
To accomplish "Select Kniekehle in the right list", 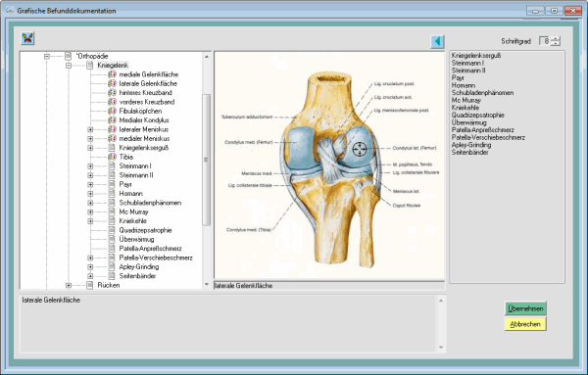I will tap(465, 108).
